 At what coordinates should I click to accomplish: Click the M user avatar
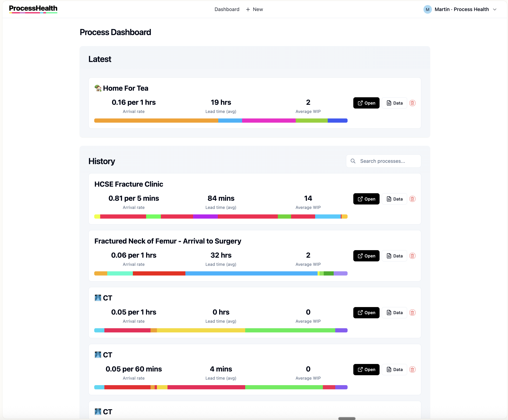pos(427,9)
